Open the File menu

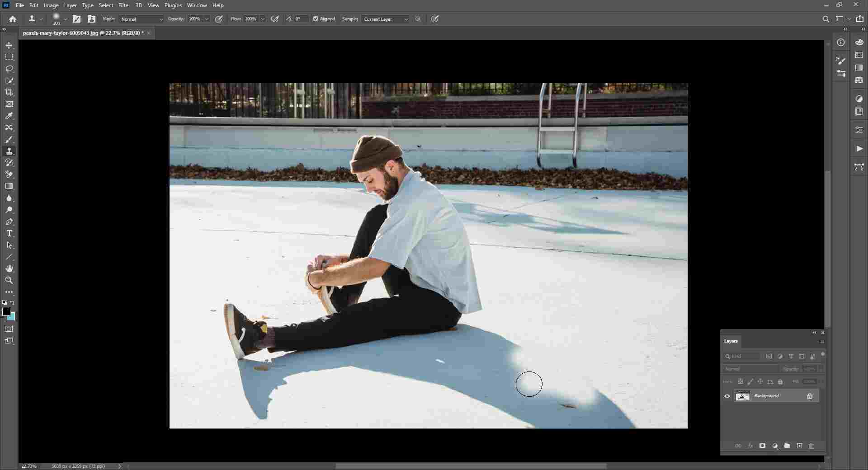click(20, 5)
